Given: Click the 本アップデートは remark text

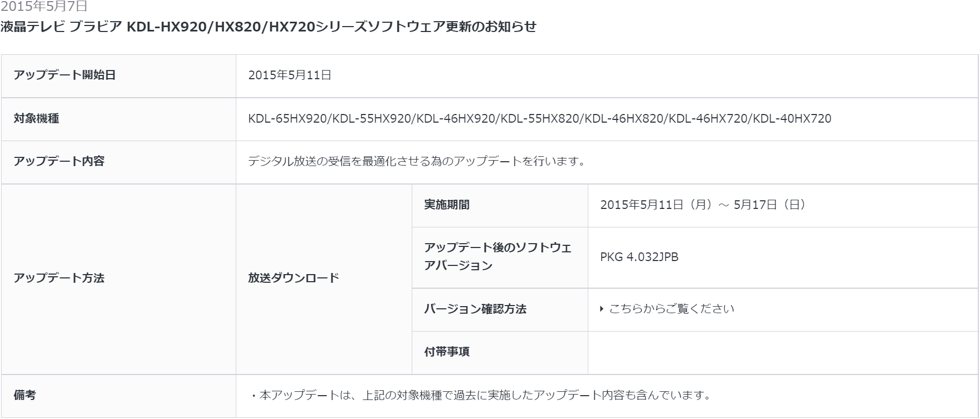Looking at the screenshot, I should [x=481, y=396].
